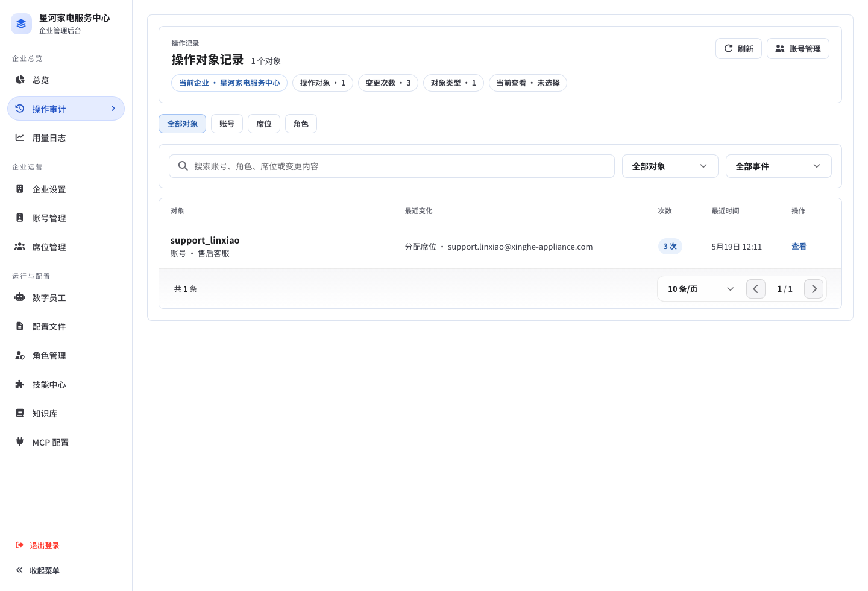This screenshot has width=868, height=591.
Task: Click the 收起菜单 double-chevron icon
Action: [19, 570]
